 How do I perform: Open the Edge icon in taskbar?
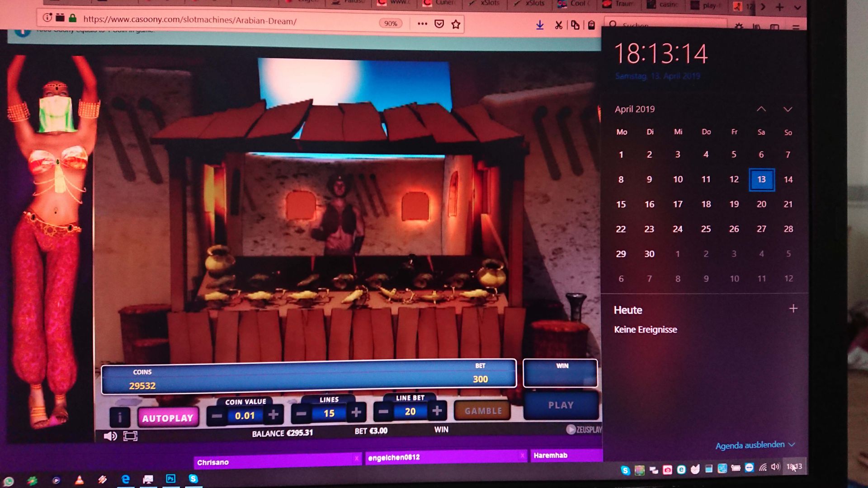pos(126,479)
